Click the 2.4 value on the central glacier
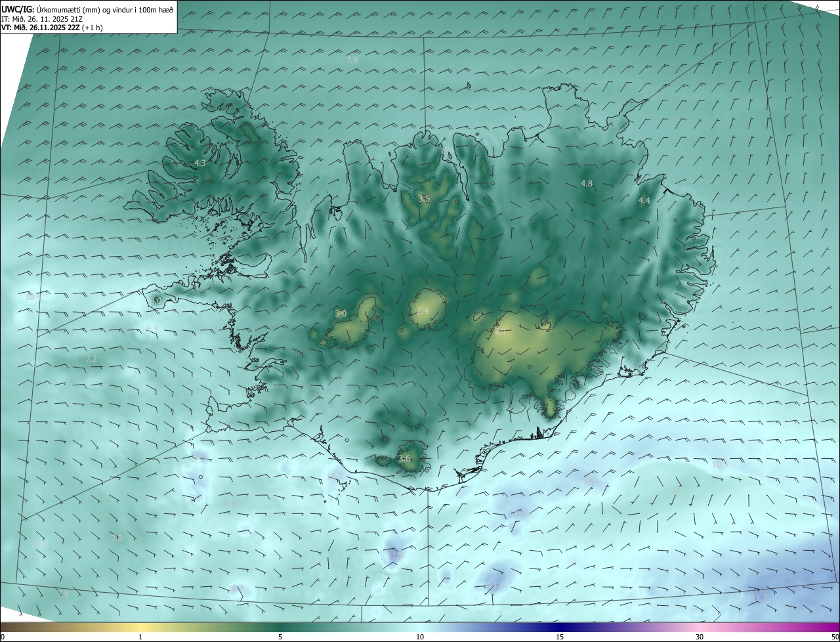 point(423,310)
